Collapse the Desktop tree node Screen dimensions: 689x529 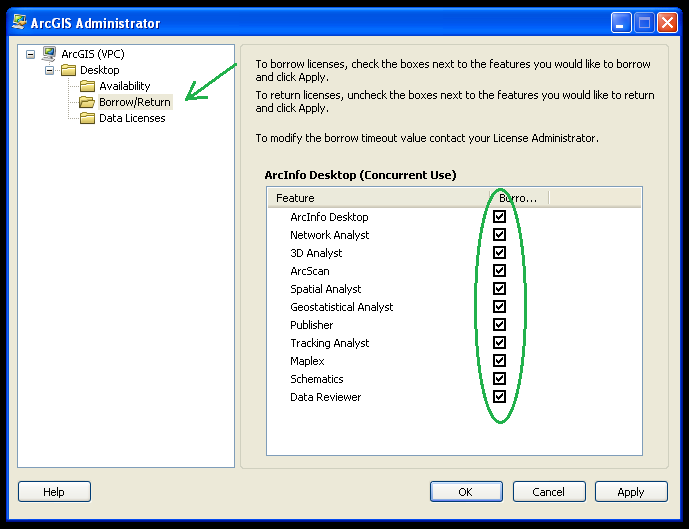(49, 70)
